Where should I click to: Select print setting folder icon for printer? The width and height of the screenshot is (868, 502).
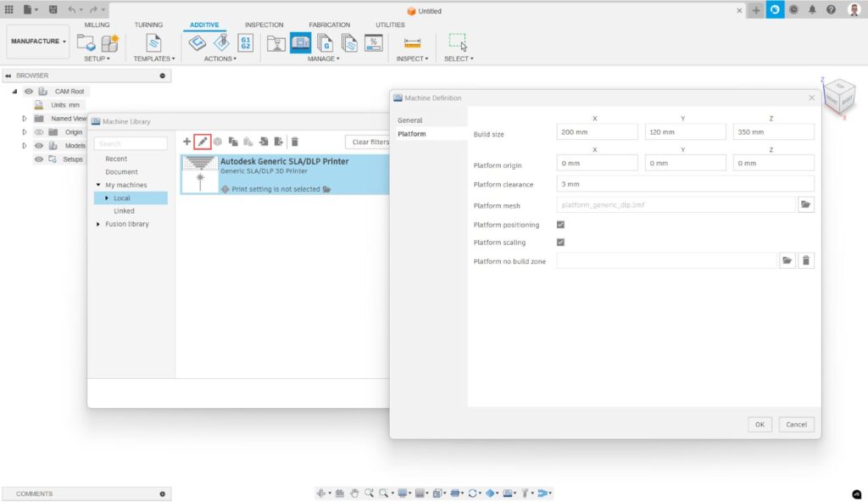[326, 189]
